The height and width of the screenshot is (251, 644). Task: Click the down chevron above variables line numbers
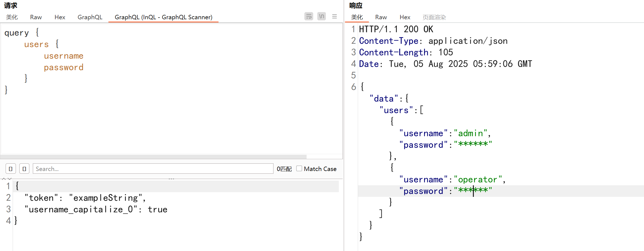point(10,179)
